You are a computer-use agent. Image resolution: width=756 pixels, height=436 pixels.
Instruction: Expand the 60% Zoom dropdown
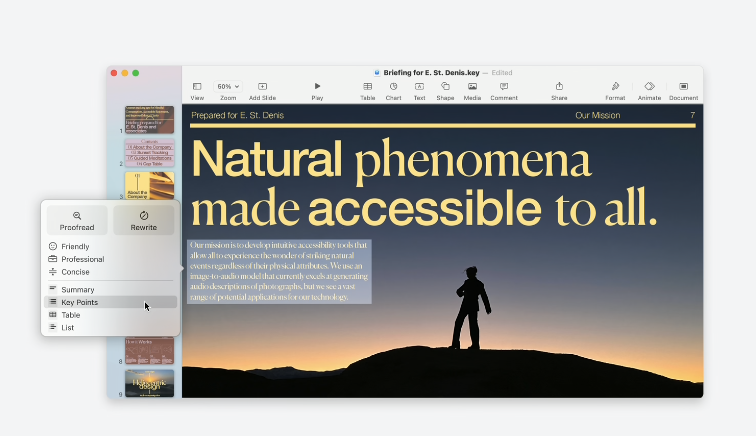pyautogui.click(x=228, y=87)
